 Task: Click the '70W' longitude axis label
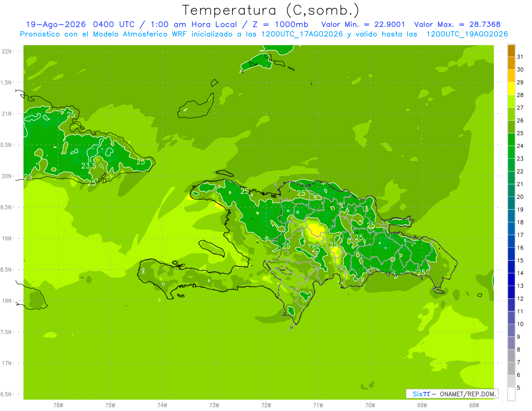[370, 405]
